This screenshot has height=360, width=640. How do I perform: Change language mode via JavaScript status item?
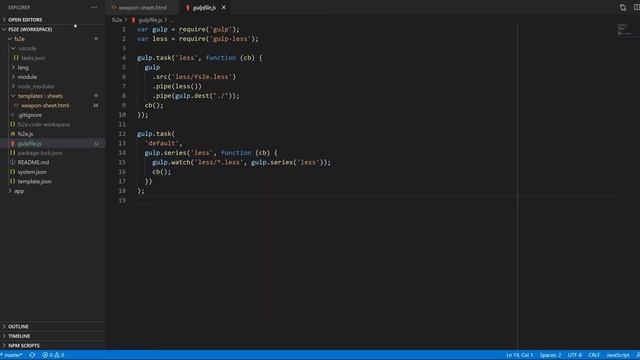618,355
